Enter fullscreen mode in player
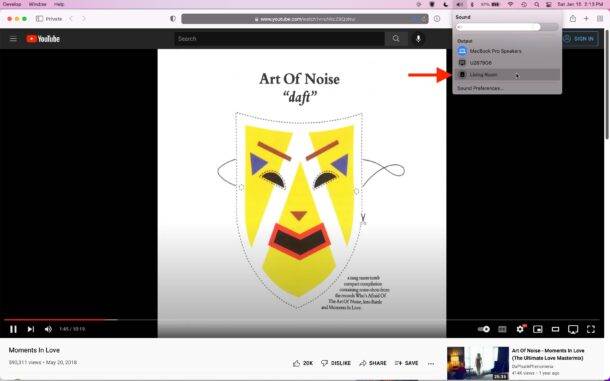 591,329
